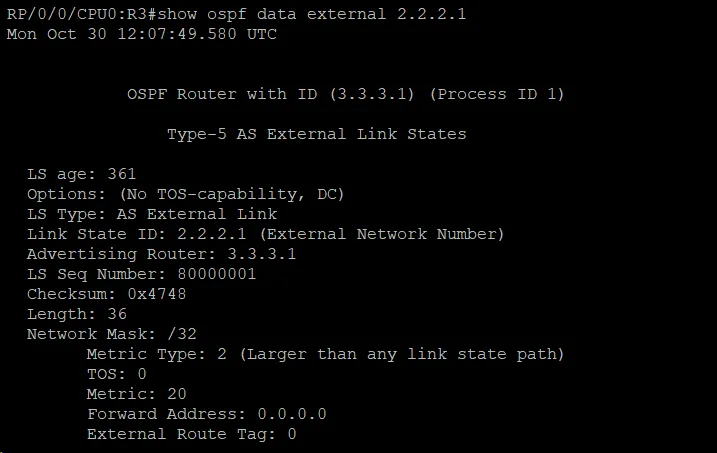Screen dimensions: 717x453
Task: Click the command prompt RP/0/0/CPU0:R3#
Action: coord(82,14)
